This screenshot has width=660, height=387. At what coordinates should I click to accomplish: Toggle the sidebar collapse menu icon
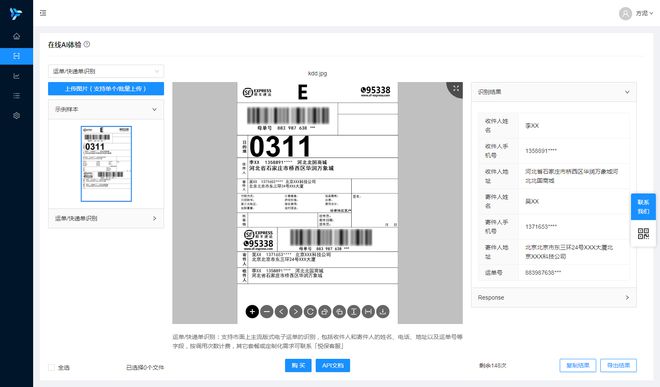[43, 13]
